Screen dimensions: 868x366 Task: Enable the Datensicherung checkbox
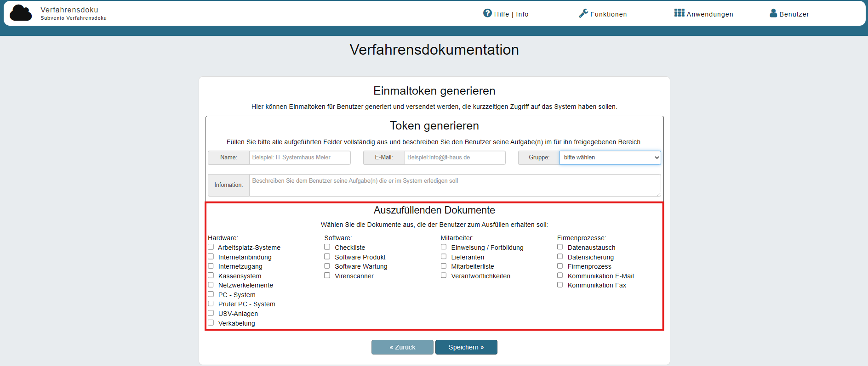point(560,257)
